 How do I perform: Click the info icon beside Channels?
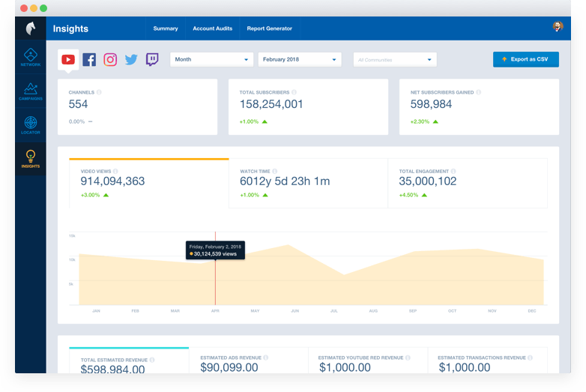tap(99, 92)
